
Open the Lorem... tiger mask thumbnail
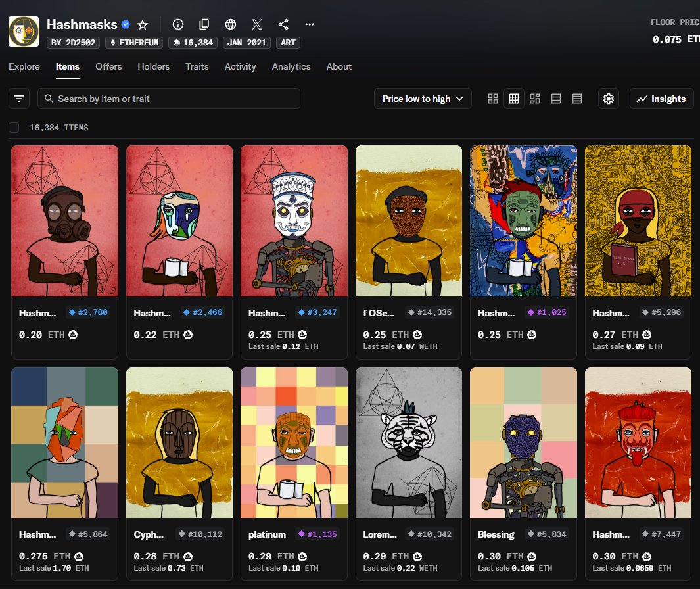(x=409, y=442)
